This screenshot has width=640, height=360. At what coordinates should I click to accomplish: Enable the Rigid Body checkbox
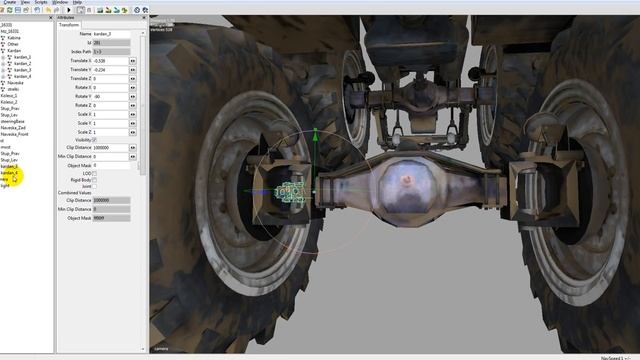[x=94, y=180]
